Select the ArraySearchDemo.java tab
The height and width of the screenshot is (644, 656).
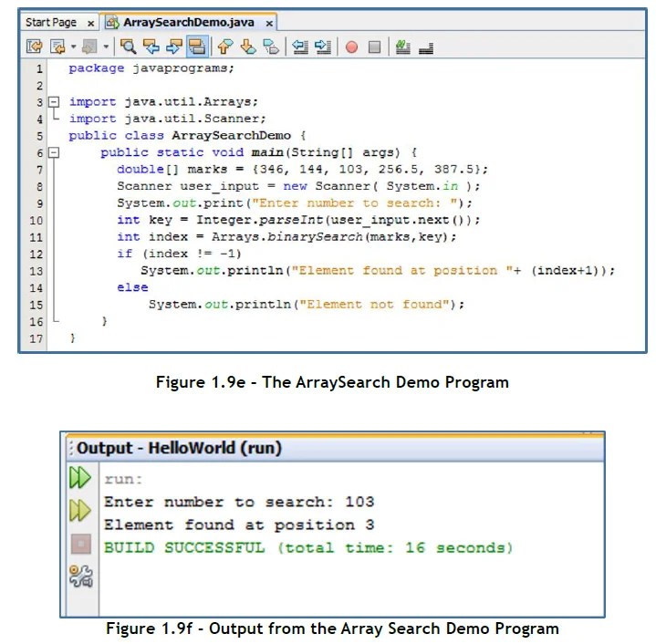click(189, 22)
